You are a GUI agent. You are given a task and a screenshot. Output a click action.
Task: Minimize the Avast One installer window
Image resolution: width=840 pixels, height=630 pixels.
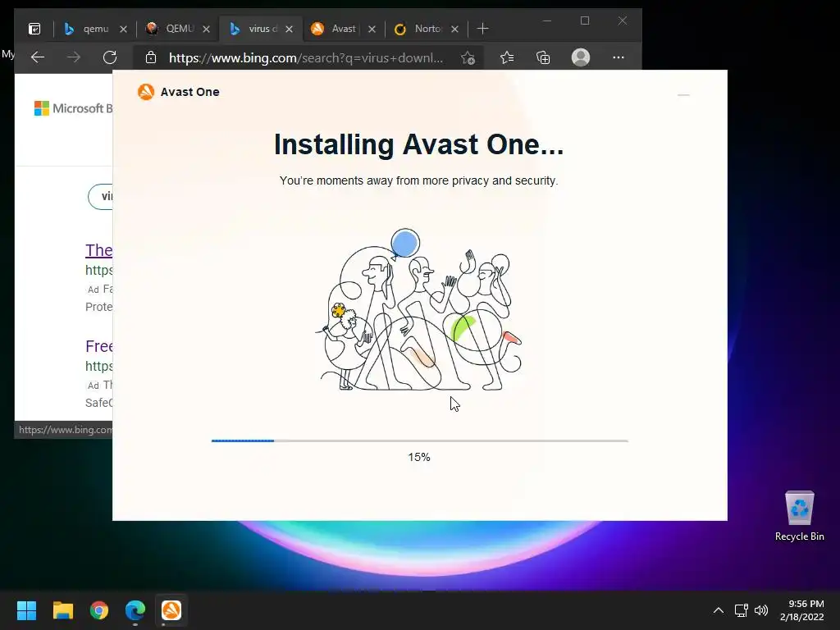pos(683,95)
